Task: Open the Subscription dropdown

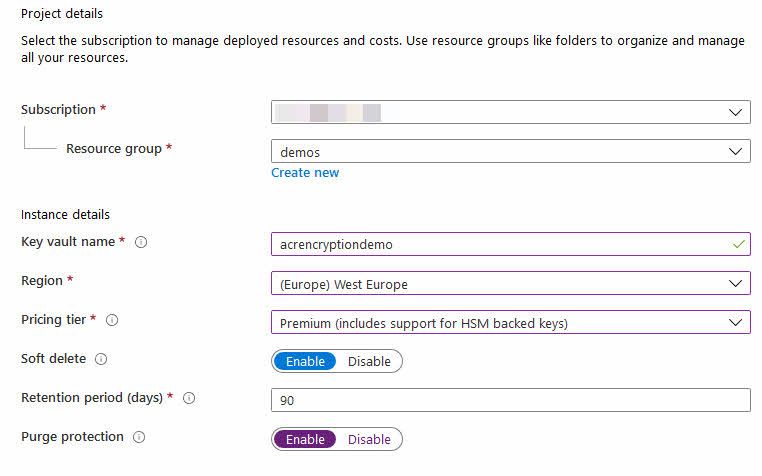Action: pyautogui.click(x=511, y=112)
